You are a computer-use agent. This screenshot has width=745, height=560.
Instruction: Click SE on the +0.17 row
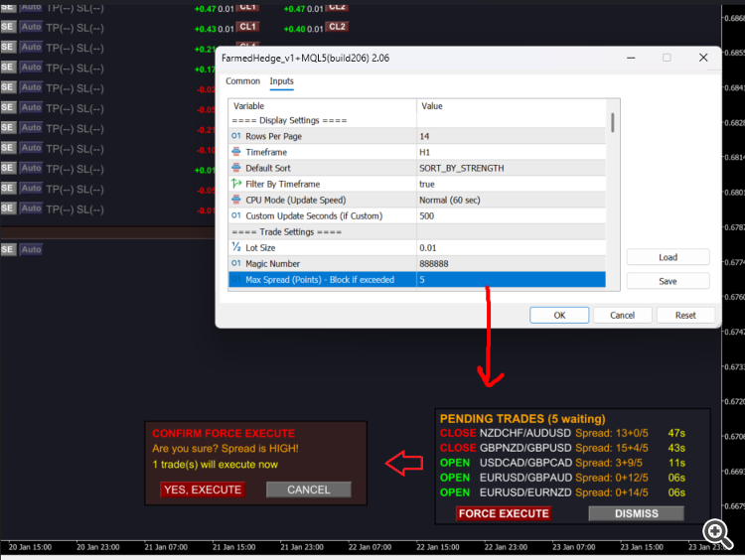point(8,68)
